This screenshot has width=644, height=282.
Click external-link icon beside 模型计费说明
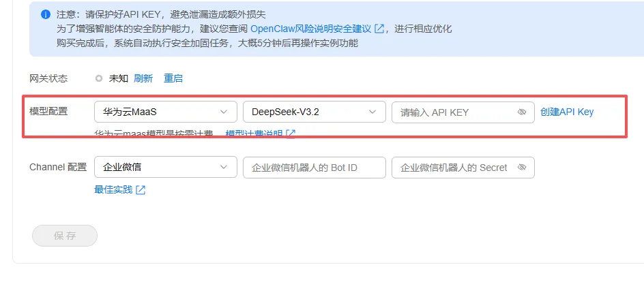click(x=291, y=134)
